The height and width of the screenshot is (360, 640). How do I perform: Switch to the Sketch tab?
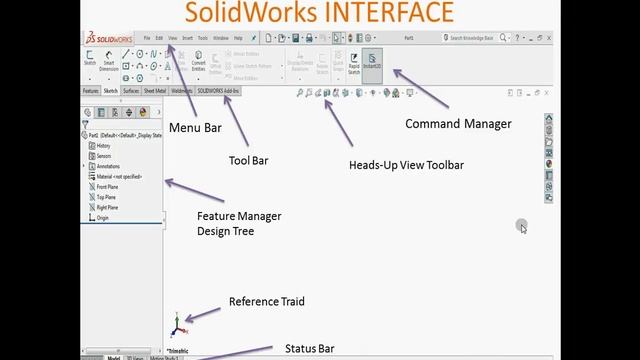(110, 91)
